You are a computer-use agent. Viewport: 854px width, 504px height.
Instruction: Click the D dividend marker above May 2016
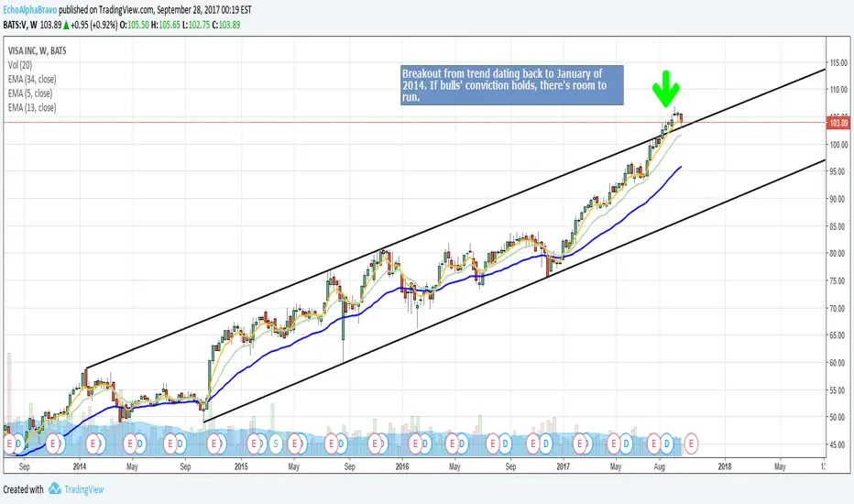[461, 444]
